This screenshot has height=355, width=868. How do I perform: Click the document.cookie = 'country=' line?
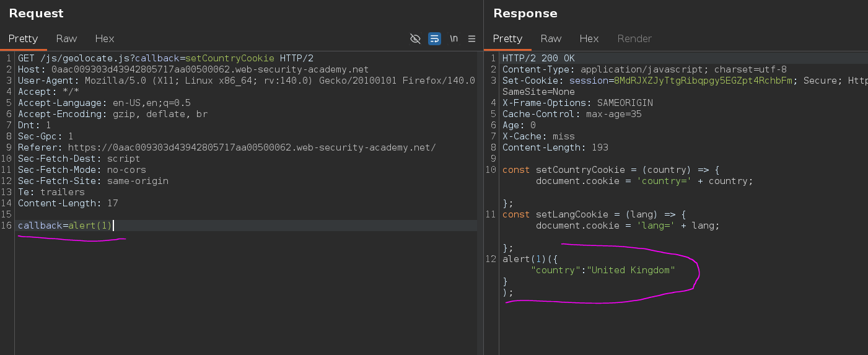tap(644, 181)
